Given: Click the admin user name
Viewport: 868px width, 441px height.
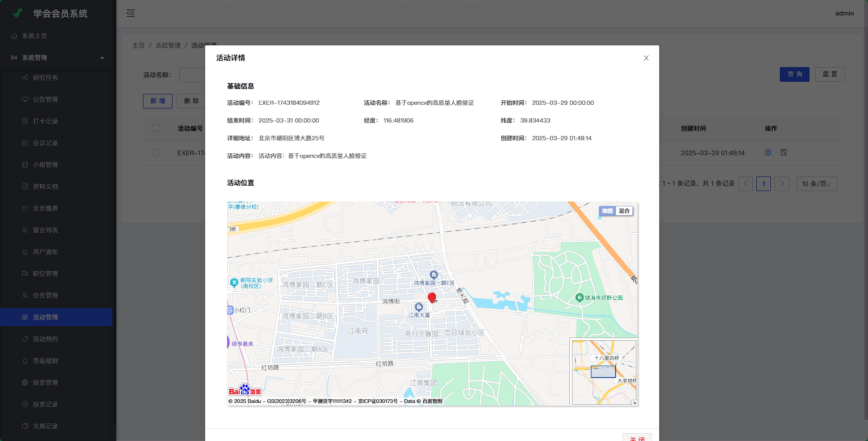Looking at the screenshot, I should click(844, 13).
